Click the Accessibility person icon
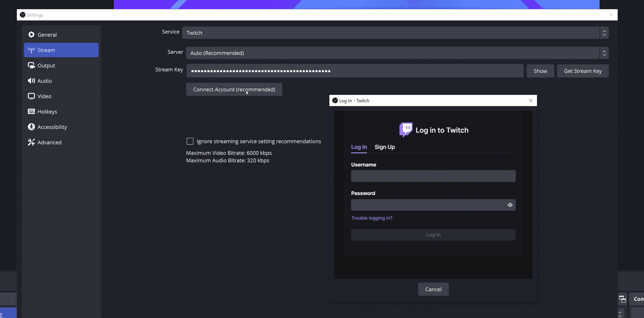Image resolution: width=644 pixels, height=318 pixels. coord(31,127)
